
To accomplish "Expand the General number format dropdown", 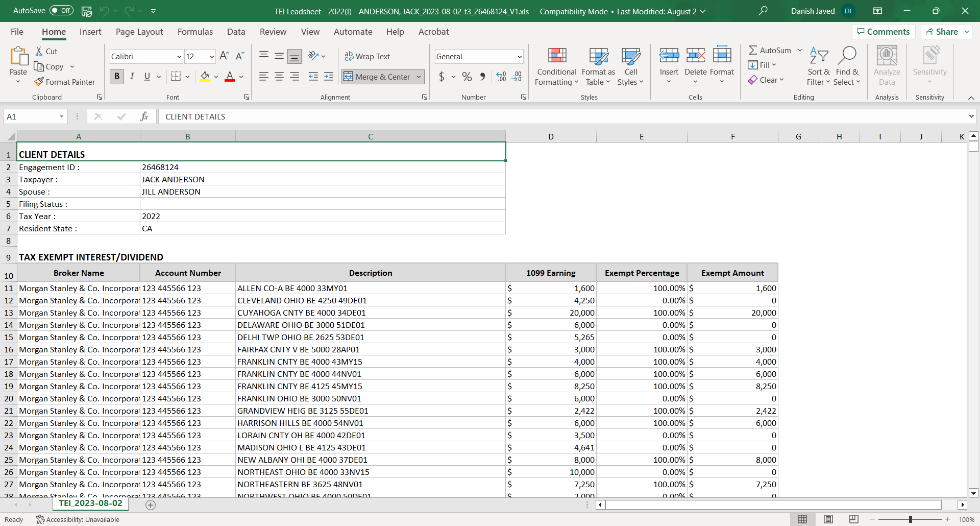I will point(519,57).
